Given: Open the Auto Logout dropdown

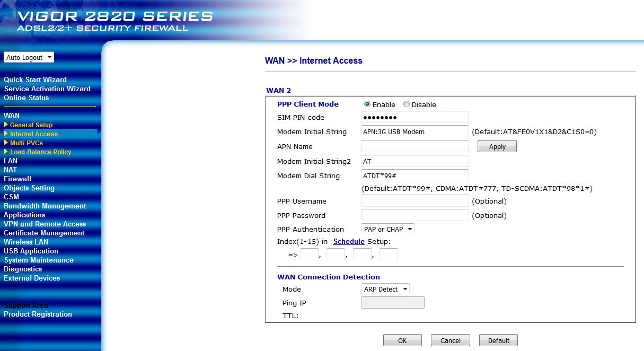Looking at the screenshot, I should pyautogui.click(x=29, y=57).
